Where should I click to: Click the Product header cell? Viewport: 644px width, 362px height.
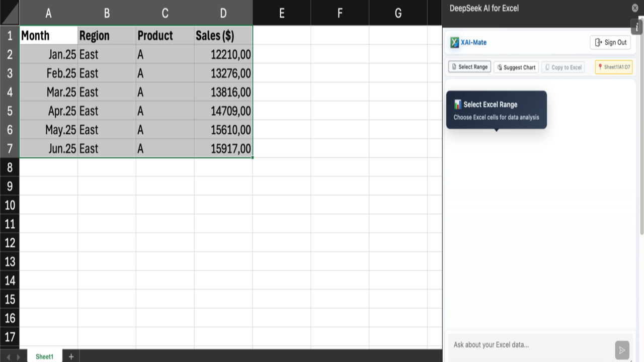[165, 35]
